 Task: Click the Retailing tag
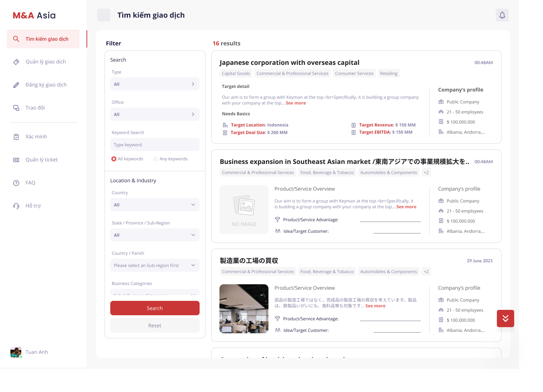click(x=389, y=73)
